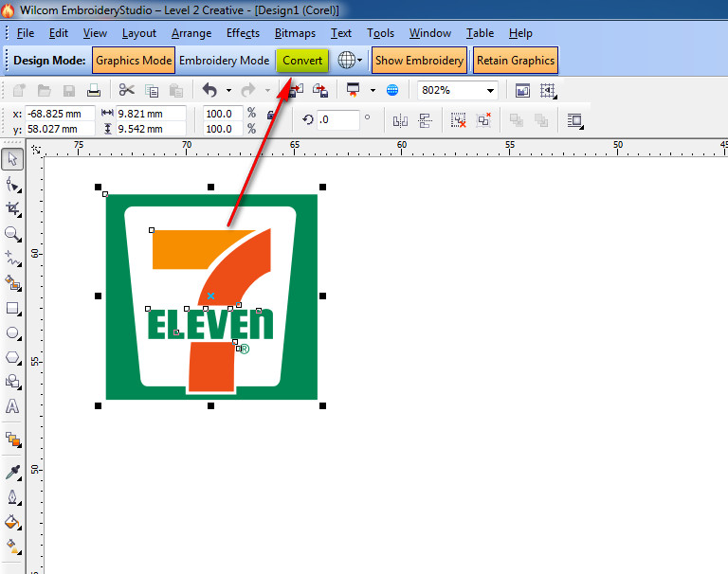Cut selection with scissors icon
The image size is (728, 574).
coord(126,90)
